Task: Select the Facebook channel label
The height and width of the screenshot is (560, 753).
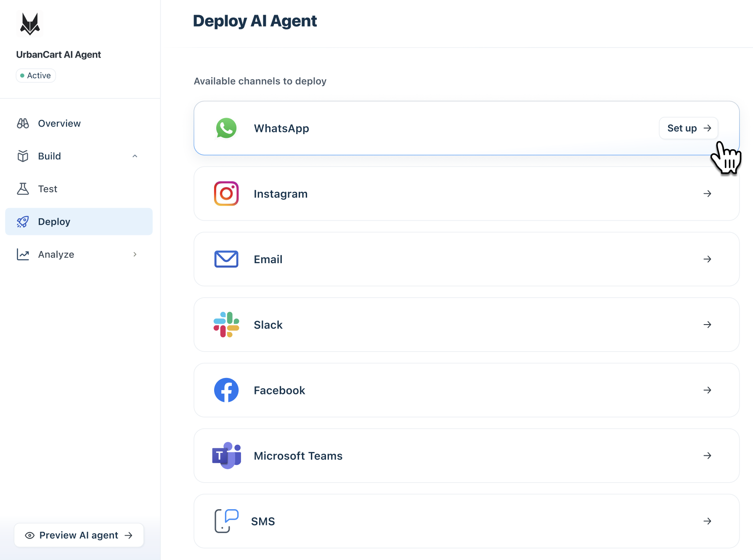Action: coord(279,391)
